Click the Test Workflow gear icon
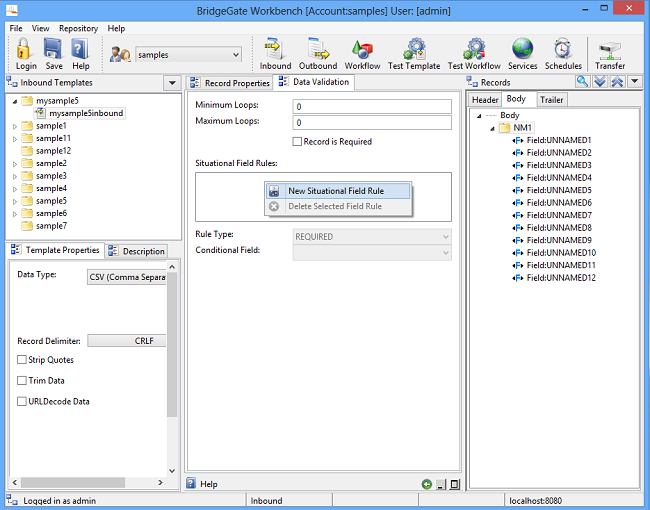 pos(474,49)
